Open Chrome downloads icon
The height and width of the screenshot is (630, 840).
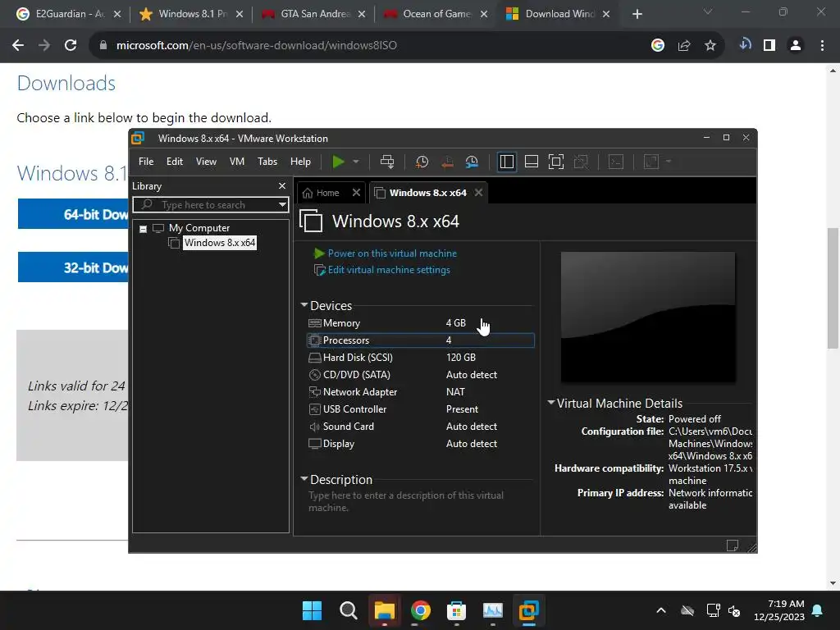pyautogui.click(x=745, y=44)
